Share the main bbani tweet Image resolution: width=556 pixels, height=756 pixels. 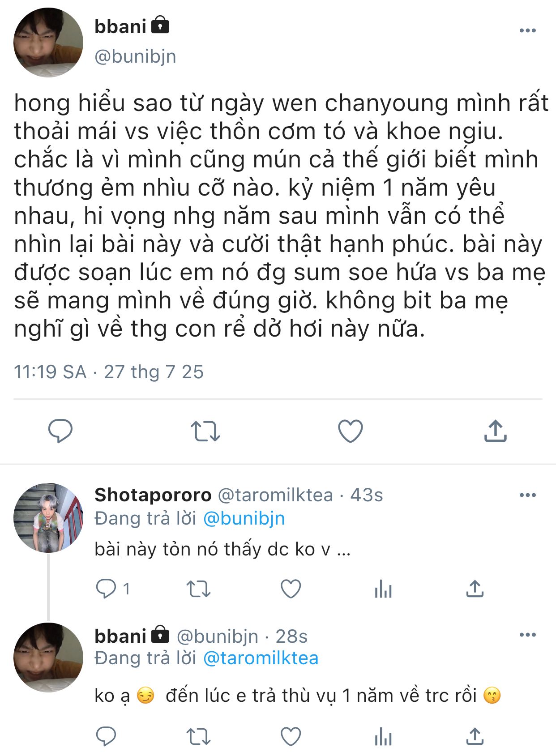[495, 431]
